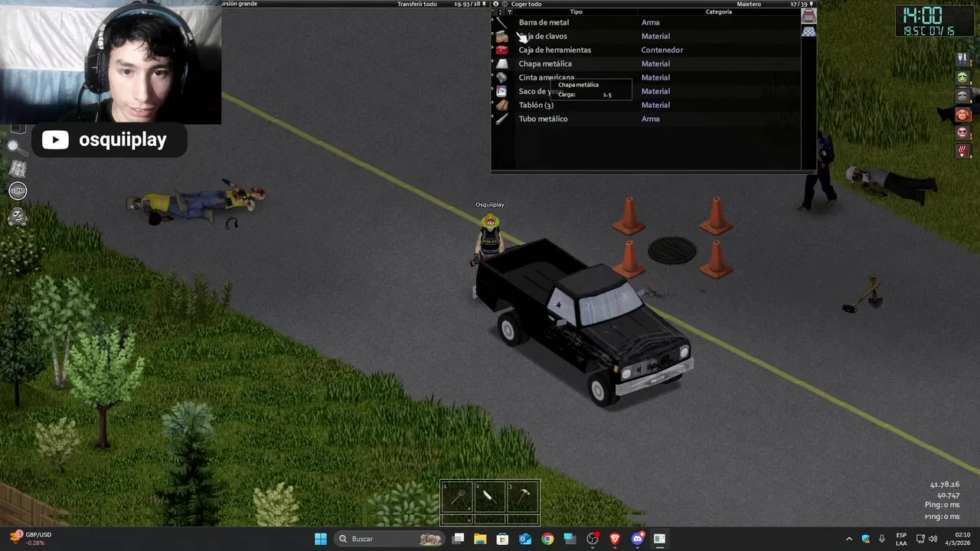Select the Caja de herramientas toolbox icon
This screenshot has width=980, height=551.
click(x=501, y=50)
